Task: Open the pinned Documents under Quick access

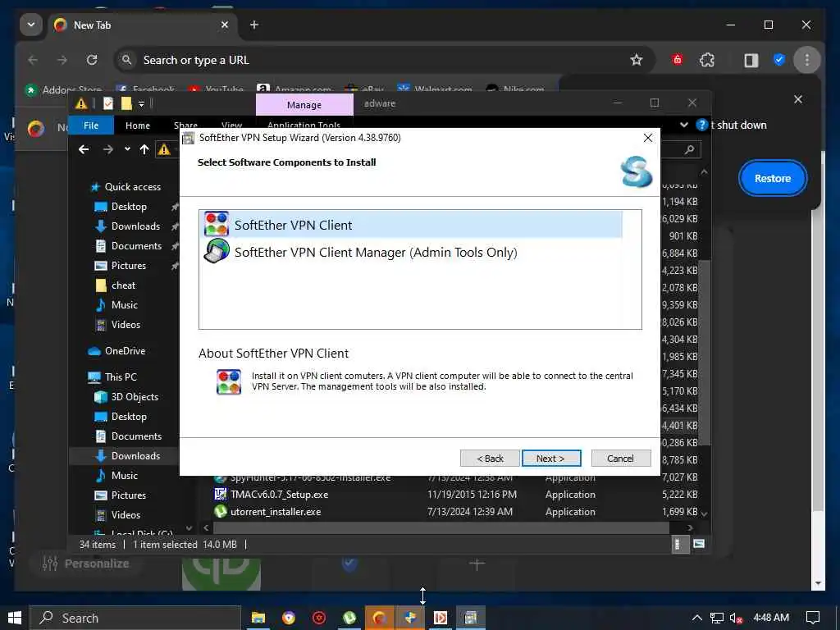Action: [x=136, y=246]
